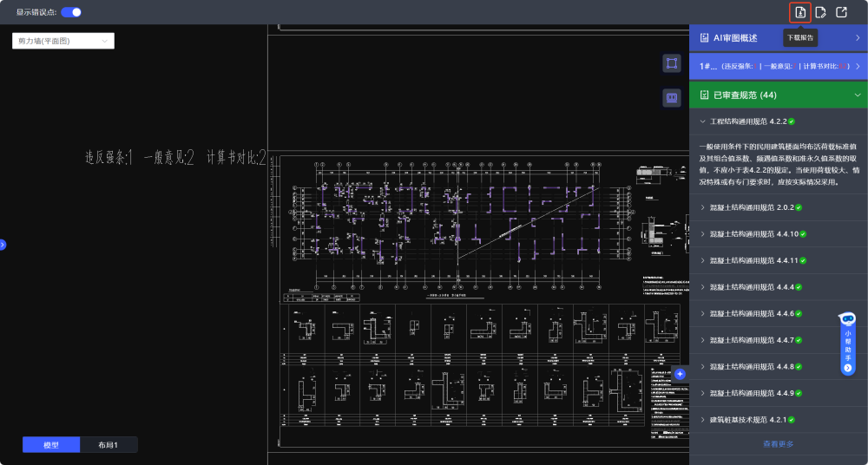Expand the left sidebar with edge arrow

click(x=3, y=246)
